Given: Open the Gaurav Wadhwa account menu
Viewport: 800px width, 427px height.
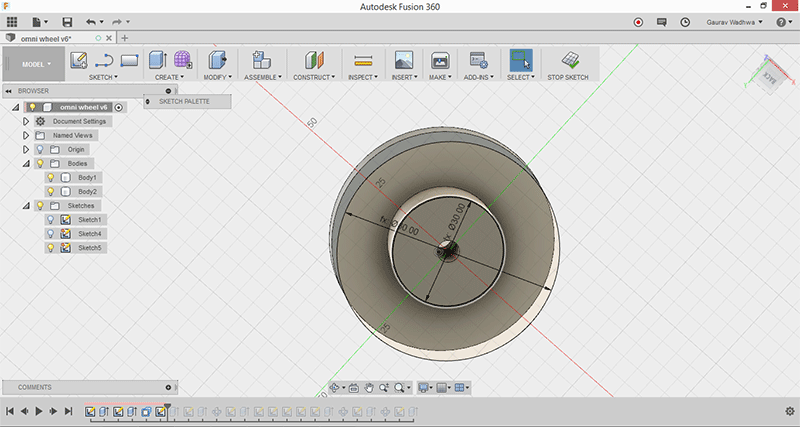Looking at the screenshot, I should (733, 22).
